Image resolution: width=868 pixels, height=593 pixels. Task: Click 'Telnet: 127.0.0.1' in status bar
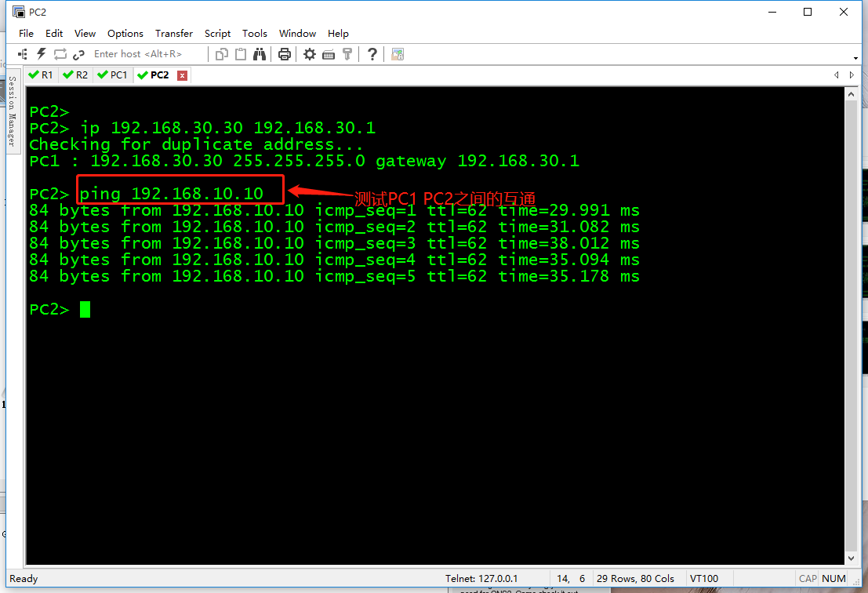tap(481, 579)
